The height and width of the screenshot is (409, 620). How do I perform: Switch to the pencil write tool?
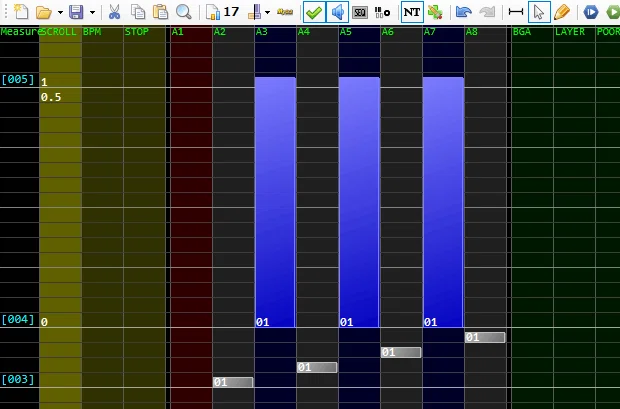(x=562, y=12)
